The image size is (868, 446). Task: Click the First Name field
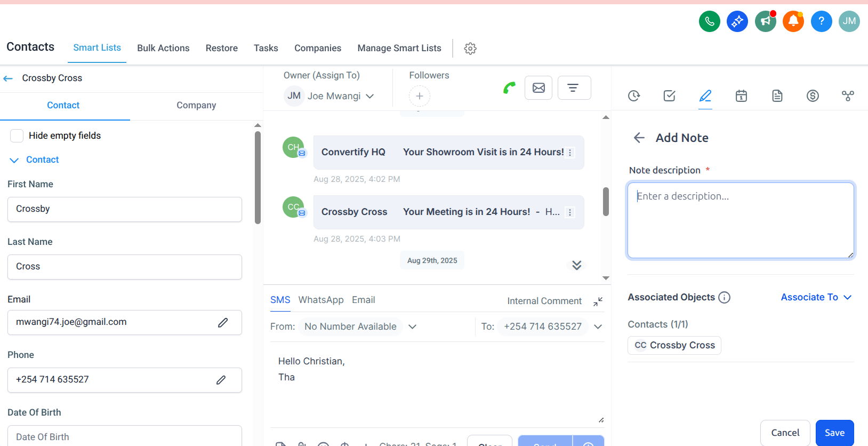click(125, 209)
